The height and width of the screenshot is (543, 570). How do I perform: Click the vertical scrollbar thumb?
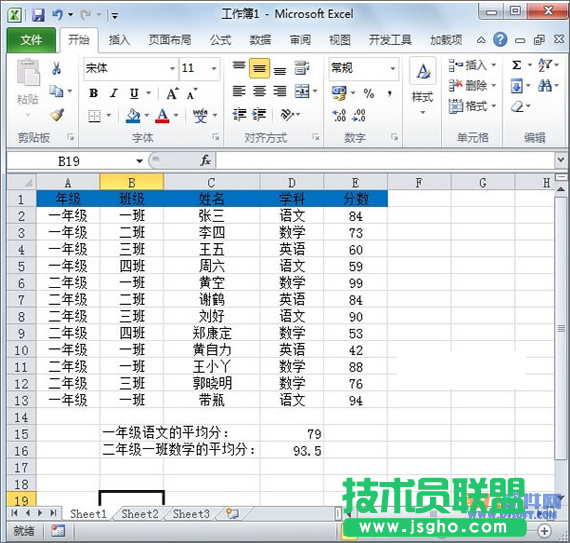pyautogui.click(x=561, y=328)
